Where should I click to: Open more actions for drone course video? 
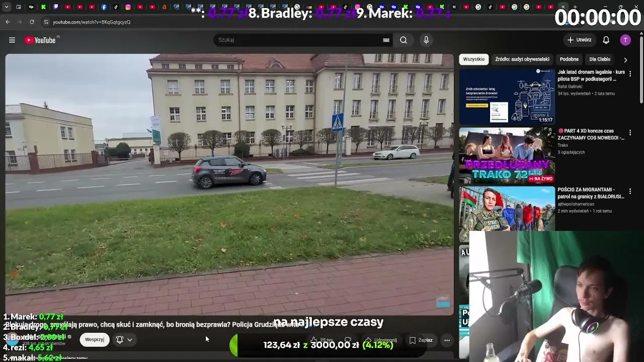(630, 73)
